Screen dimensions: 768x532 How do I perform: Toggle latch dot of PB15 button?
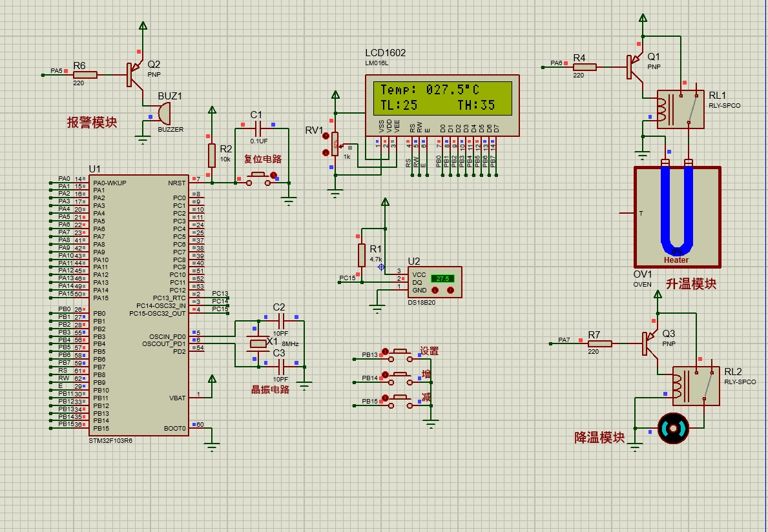click(385, 398)
